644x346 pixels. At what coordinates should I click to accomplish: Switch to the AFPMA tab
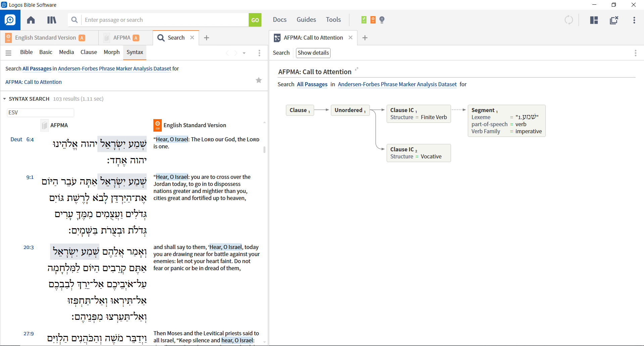[126, 38]
